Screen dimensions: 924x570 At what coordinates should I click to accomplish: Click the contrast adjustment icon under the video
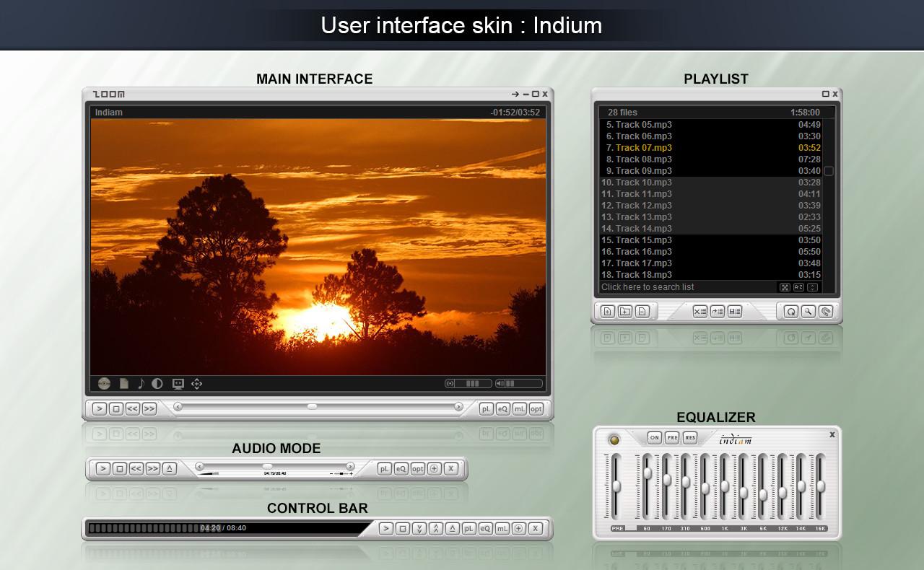tap(157, 383)
